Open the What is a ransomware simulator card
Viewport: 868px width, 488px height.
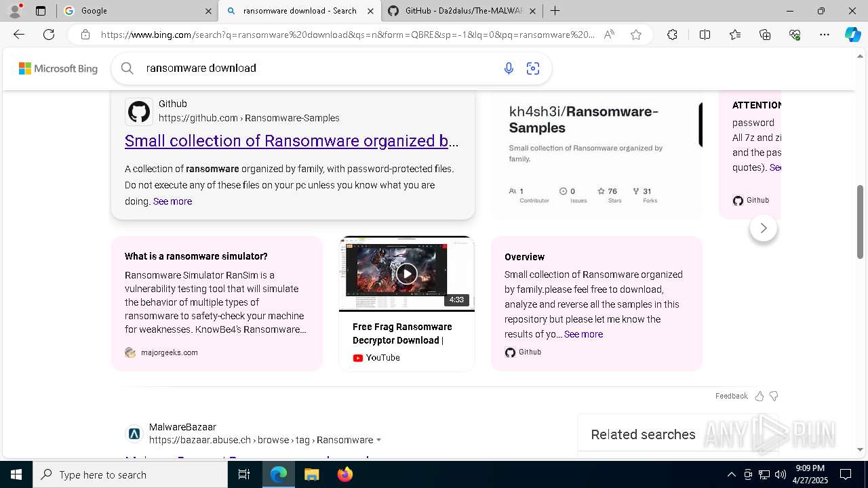(216, 303)
